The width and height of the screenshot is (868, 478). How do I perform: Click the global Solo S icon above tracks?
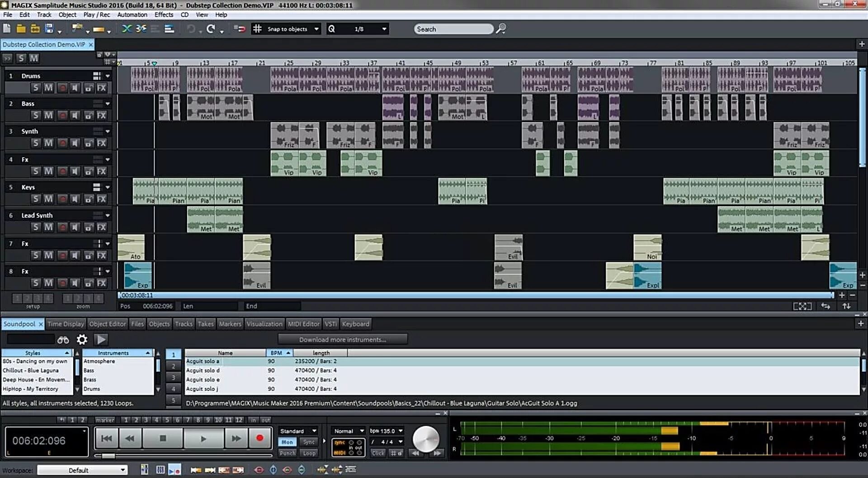[x=21, y=58]
